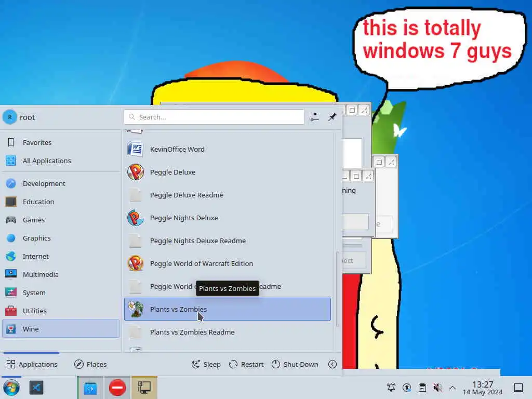Screen dimensions: 532x399
Task: Open the Education category
Action: [x=61, y=202]
